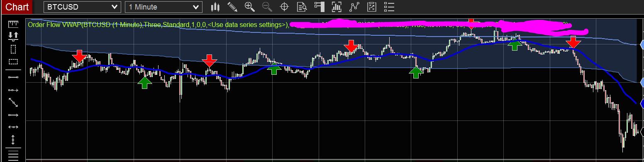Screen dimensions: 644x162
Task: Select the Chart tab
Action: click(17, 7)
